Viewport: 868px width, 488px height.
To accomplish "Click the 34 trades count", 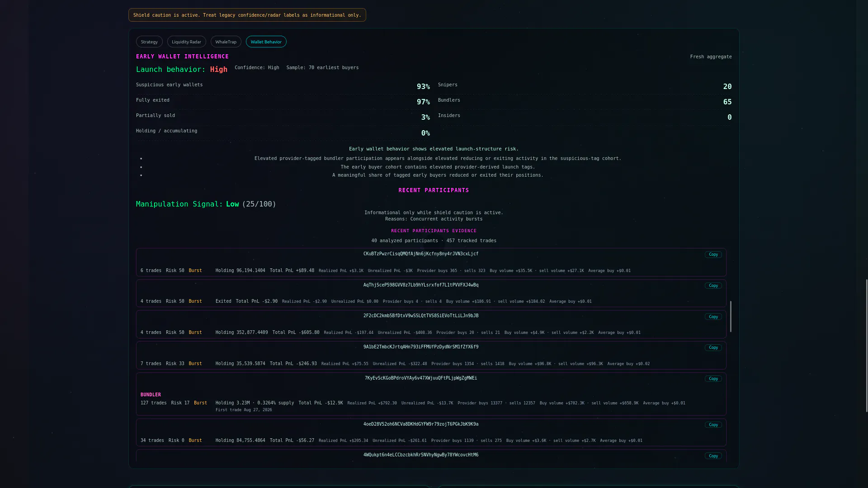I will coord(152,441).
